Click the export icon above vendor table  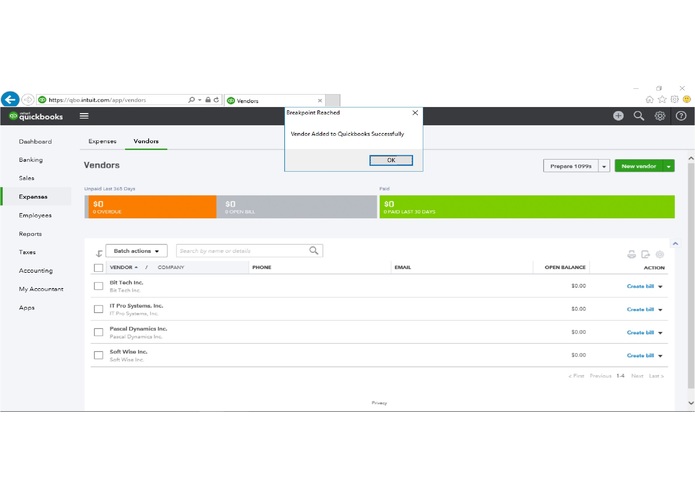coord(645,254)
